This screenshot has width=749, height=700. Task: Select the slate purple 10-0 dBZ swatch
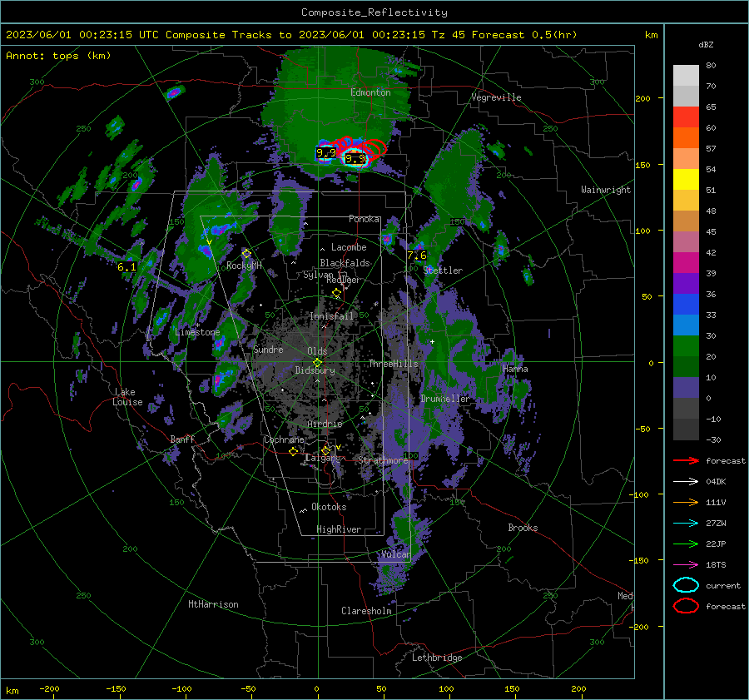(x=686, y=388)
